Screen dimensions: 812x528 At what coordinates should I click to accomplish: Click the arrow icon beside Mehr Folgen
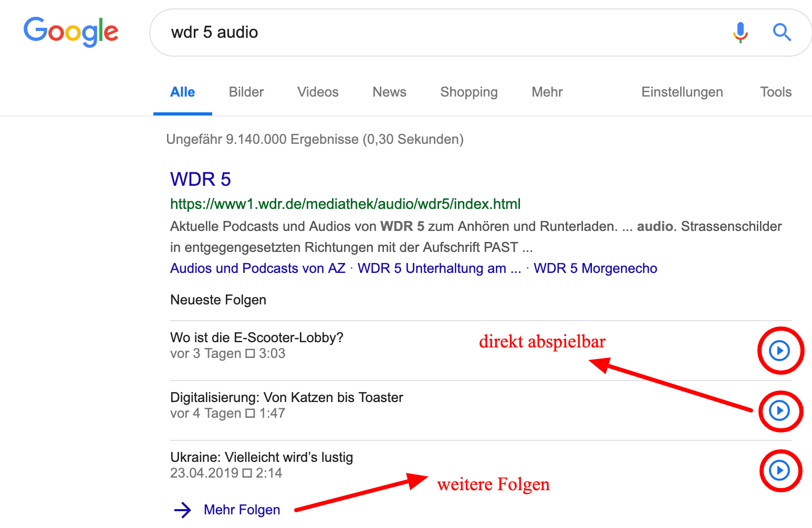[x=183, y=510]
